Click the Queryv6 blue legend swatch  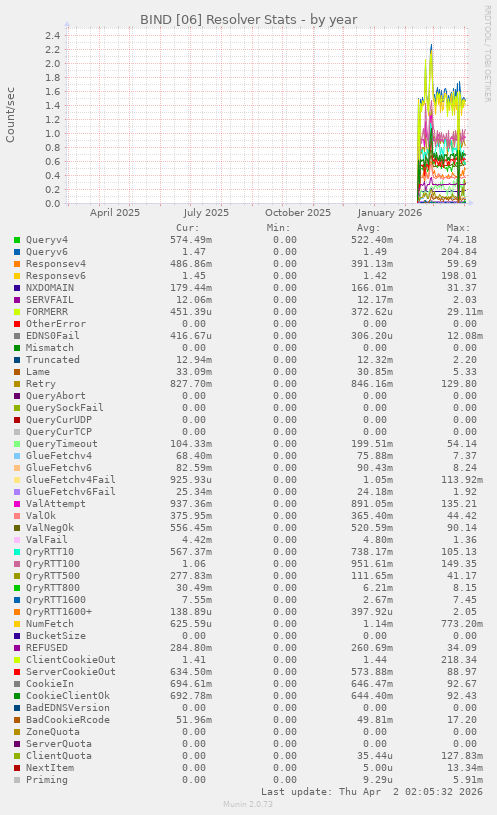17,252
